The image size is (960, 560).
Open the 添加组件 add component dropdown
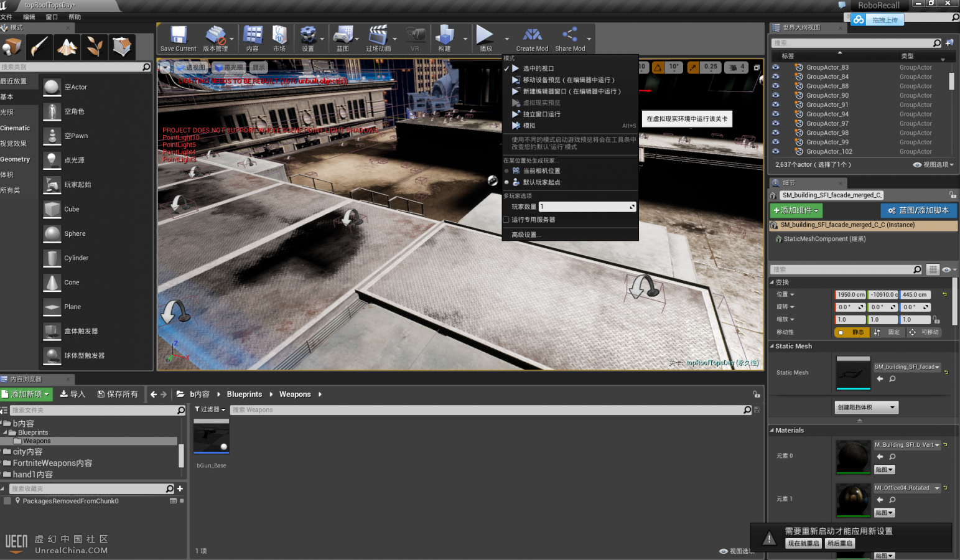tap(796, 210)
